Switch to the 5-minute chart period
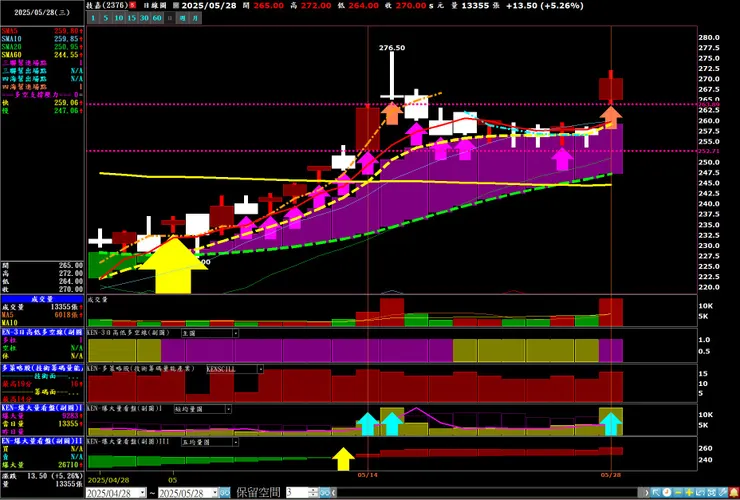 pos(106,18)
